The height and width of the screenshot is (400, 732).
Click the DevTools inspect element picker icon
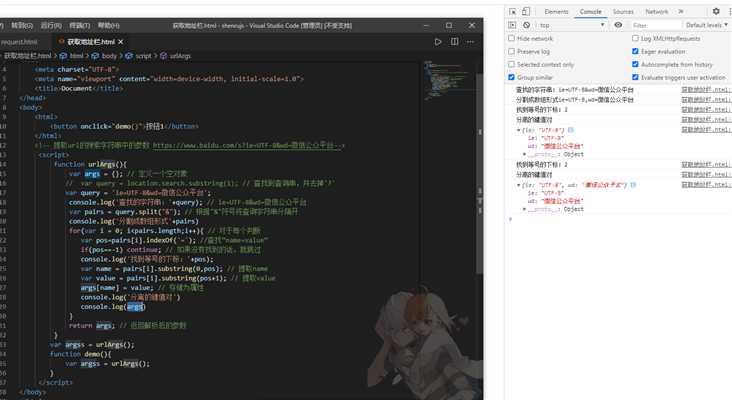tap(513, 12)
